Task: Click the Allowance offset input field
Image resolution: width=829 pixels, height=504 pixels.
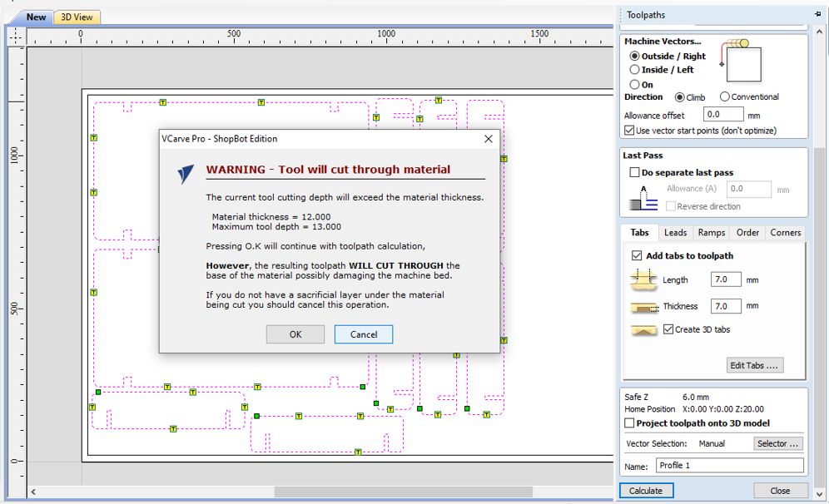Action: (x=723, y=115)
